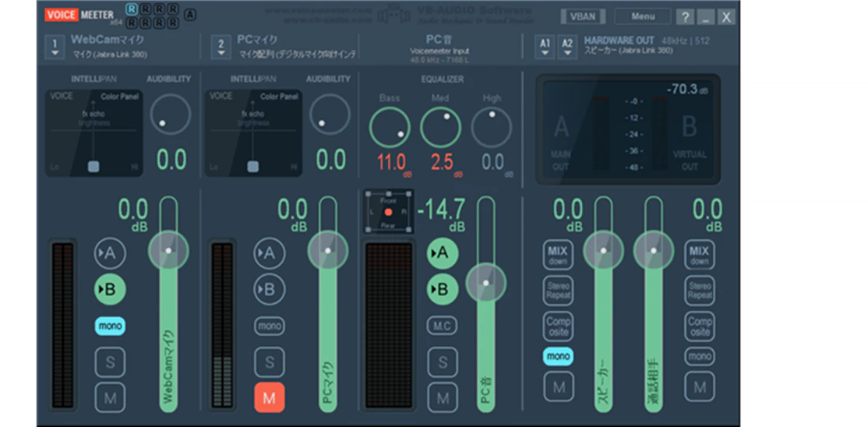Click the WebCamマイク 0.0 dB gain value
Screen dimensions: 868x427
[x=133, y=215]
